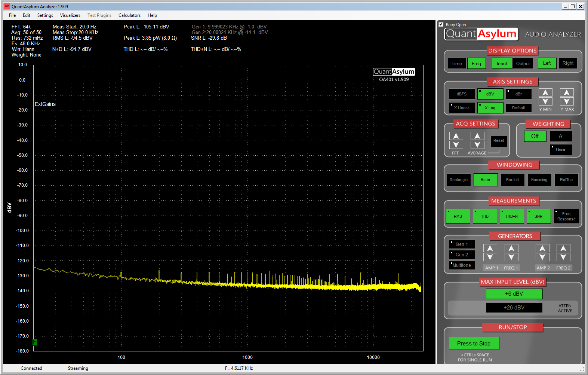Click Y MAX down arrow
This screenshot has height=375, width=588.
[567, 101]
